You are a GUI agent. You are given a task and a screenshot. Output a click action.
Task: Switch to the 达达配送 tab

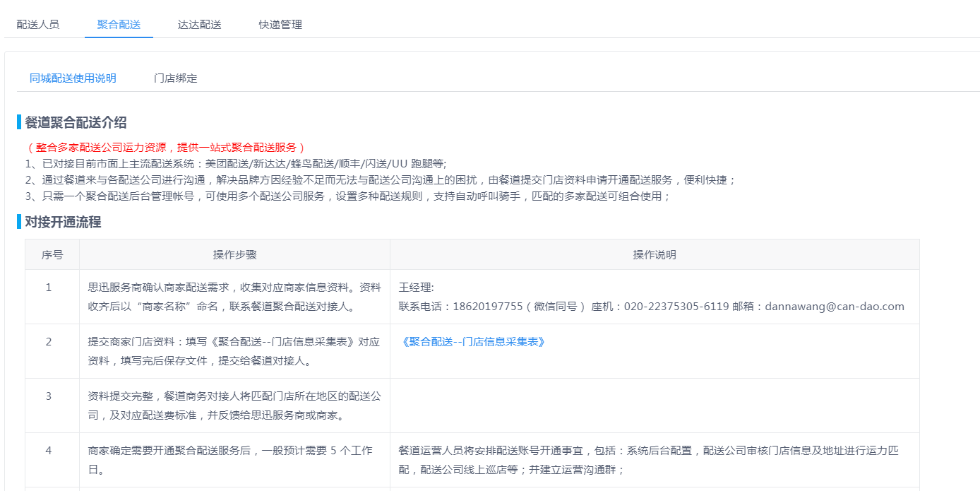pyautogui.click(x=200, y=25)
